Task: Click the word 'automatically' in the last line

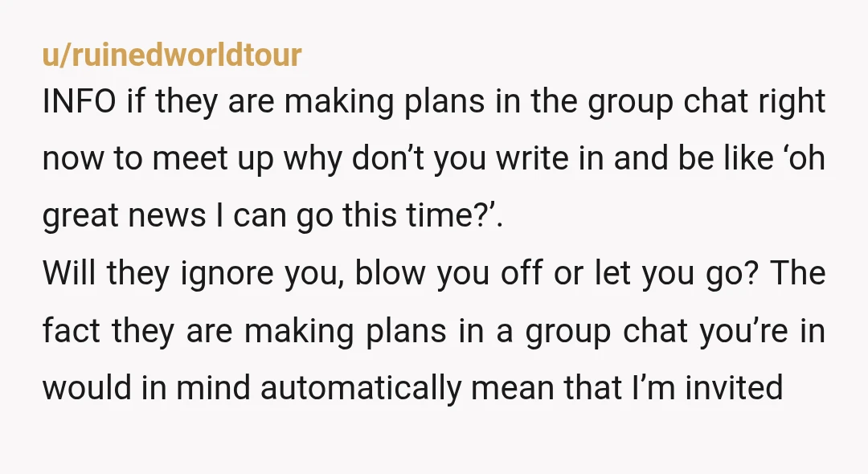Action: click(x=360, y=389)
